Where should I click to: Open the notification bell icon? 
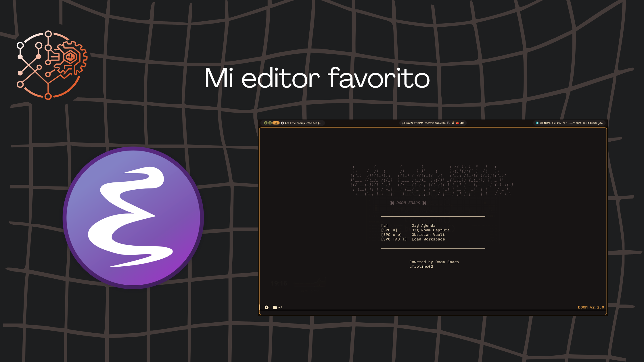click(x=453, y=123)
